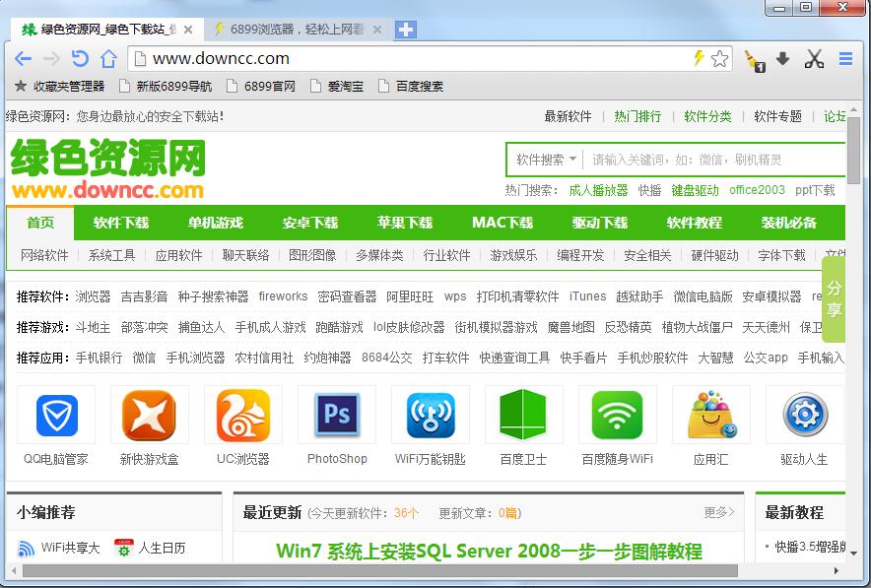871x588 pixels.
Task: Open the 驱动下载 navigation item
Action: (x=600, y=223)
